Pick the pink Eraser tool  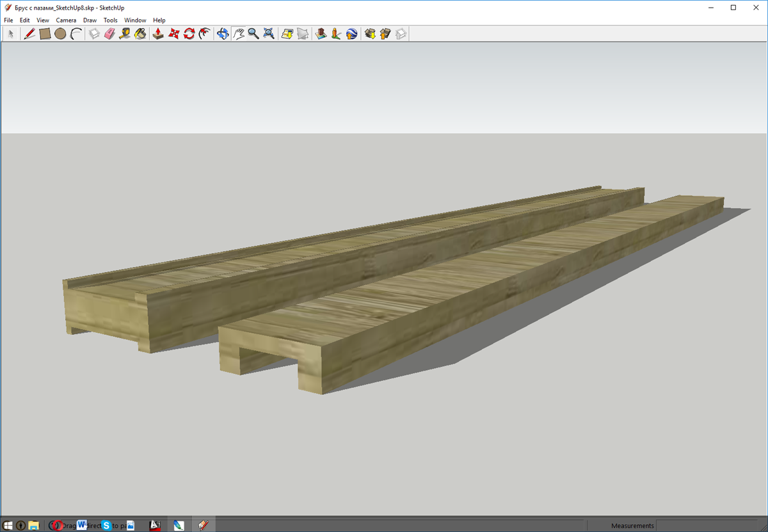pyautogui.click(x=109, y=34)
